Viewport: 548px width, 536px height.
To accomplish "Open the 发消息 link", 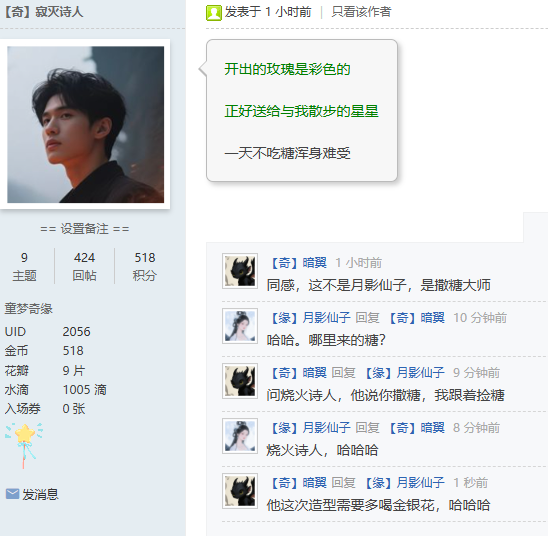I will [40, 494].
